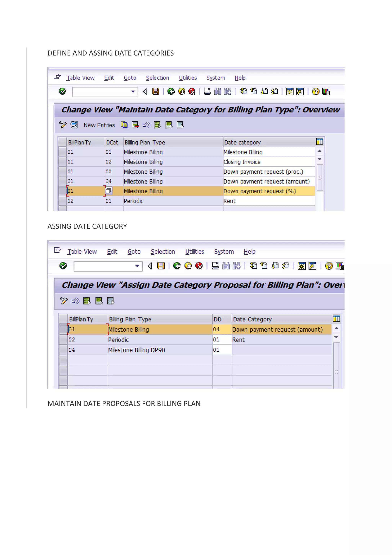Image resolution: width=392 pixels, height=555 pixels.
Task: Click Select All icon in Maintain Date Category toolbar
Action: (x=157, y=125)
